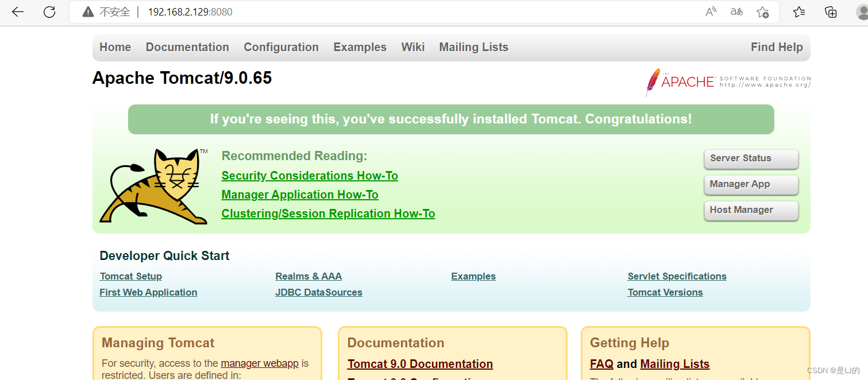This screenshot has height=380, width=868.
Task: Open the Mailing Lists link under Getting Help
Action: pyautogui.click(x=674, y=364)
